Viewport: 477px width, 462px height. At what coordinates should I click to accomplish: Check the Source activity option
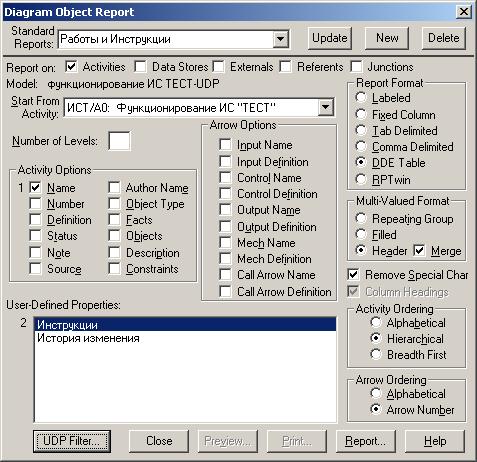[35, 268]
